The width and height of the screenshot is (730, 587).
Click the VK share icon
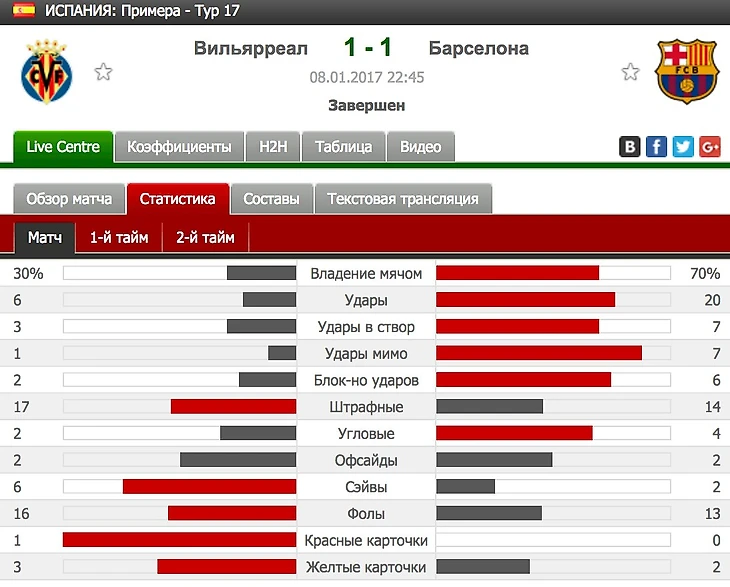point(630,147)
